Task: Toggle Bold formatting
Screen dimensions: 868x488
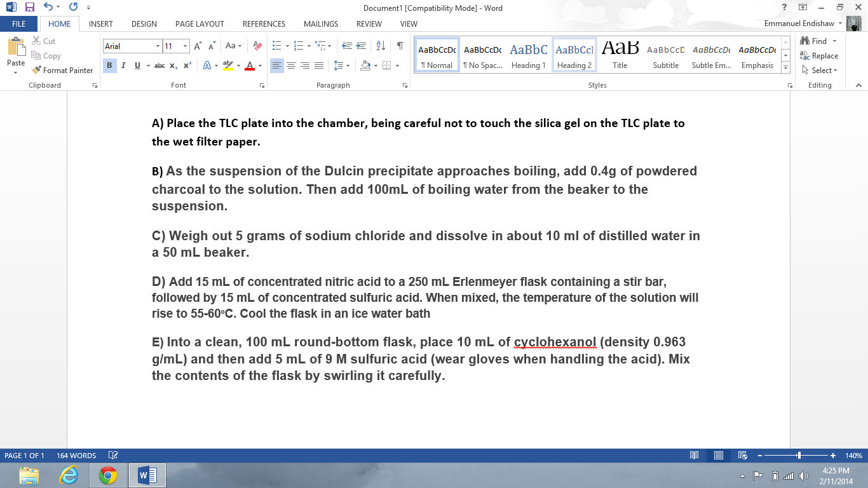Action: click(109, 65)
